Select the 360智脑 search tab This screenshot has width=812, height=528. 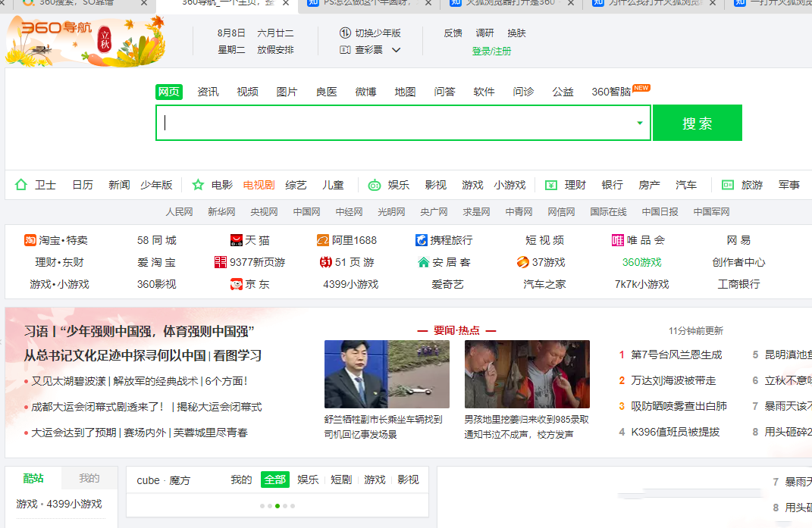point(611,92)
